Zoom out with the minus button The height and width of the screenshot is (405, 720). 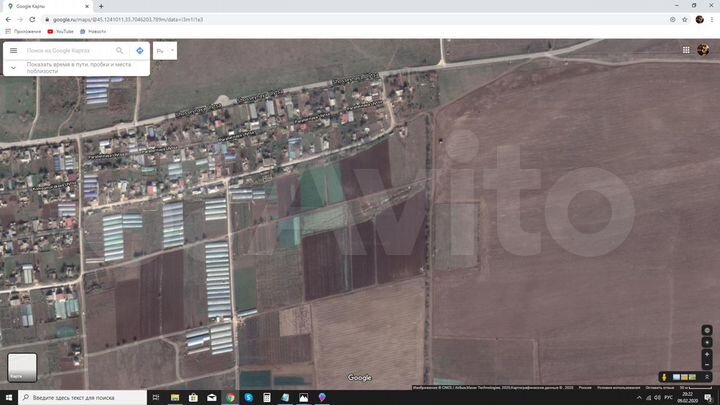[x=707, y=365]
